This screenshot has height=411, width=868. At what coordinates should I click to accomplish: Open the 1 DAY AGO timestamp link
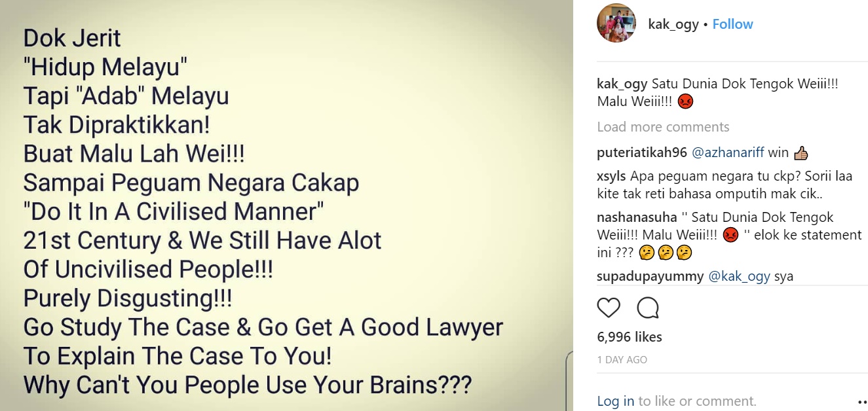622,360
